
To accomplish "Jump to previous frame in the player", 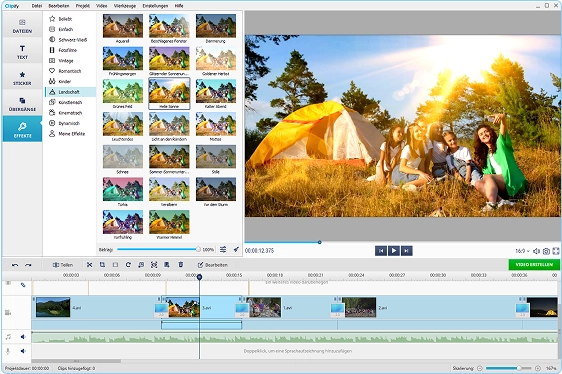I will pyautogui.click(x=381, y=251).
